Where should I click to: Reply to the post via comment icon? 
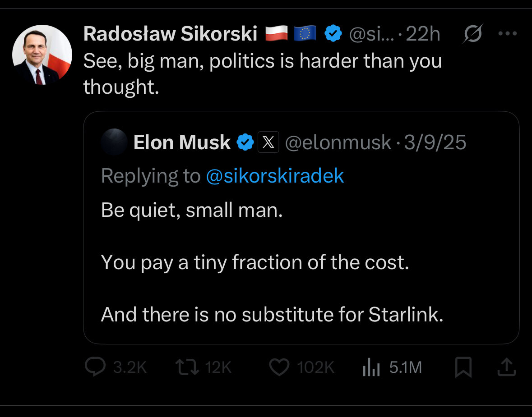[95, 367]
